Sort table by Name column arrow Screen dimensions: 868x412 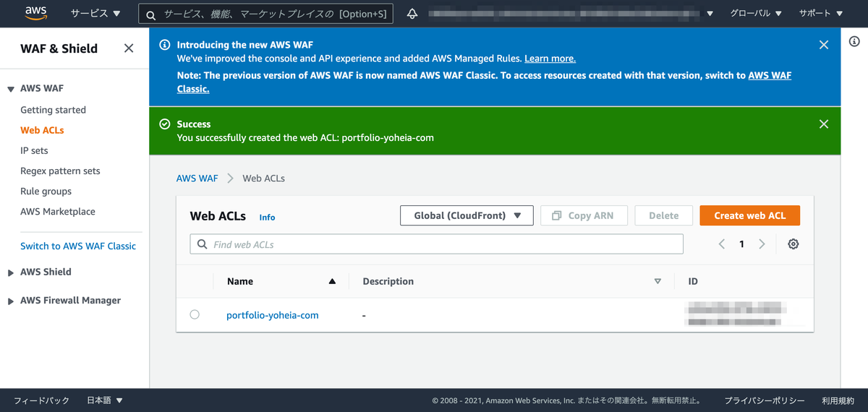(x=332, y=281)
